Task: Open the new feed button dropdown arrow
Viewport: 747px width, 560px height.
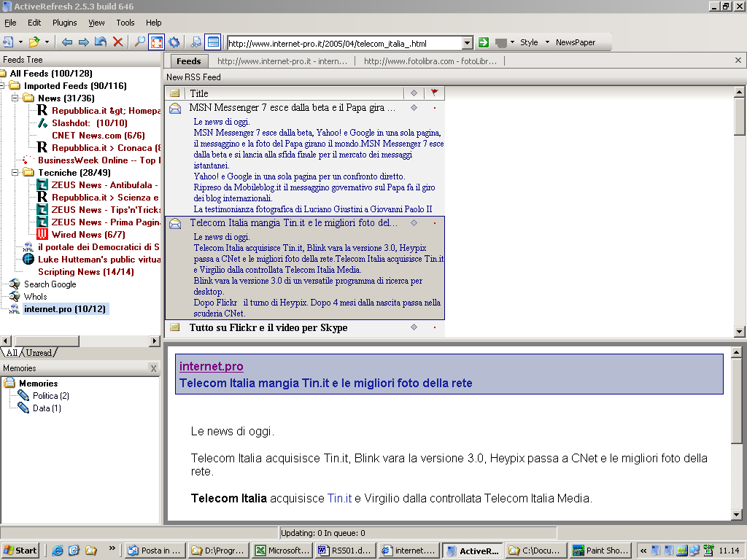Action: click(x=20, y=42)
